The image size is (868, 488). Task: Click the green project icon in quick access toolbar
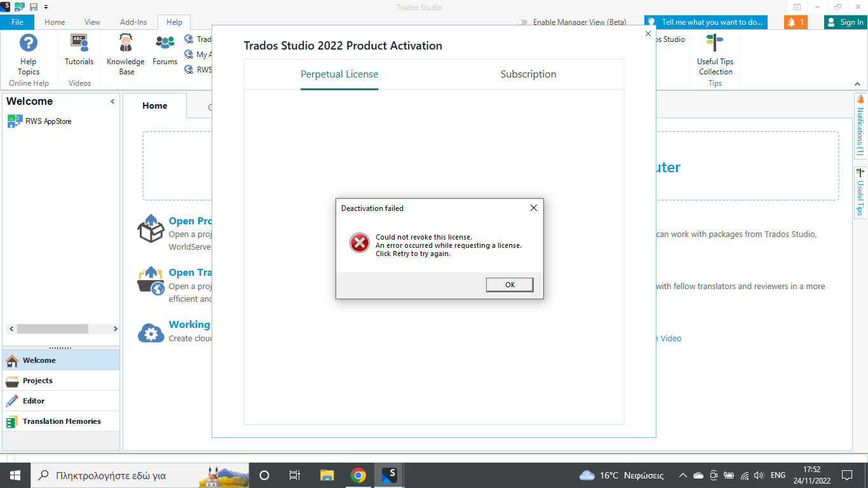[x=20, y=7]
